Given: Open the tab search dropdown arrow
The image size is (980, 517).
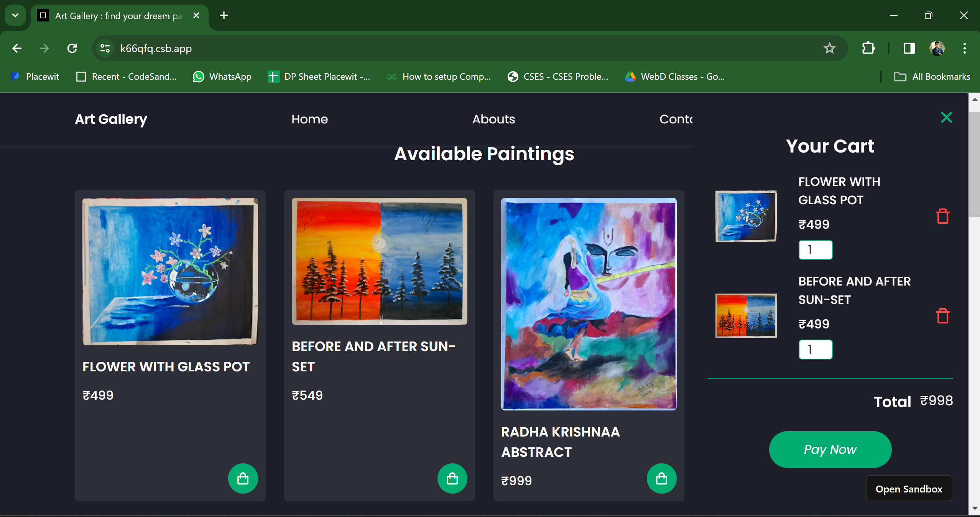Looking at the screenshot, I should click(x=15, y=15).
